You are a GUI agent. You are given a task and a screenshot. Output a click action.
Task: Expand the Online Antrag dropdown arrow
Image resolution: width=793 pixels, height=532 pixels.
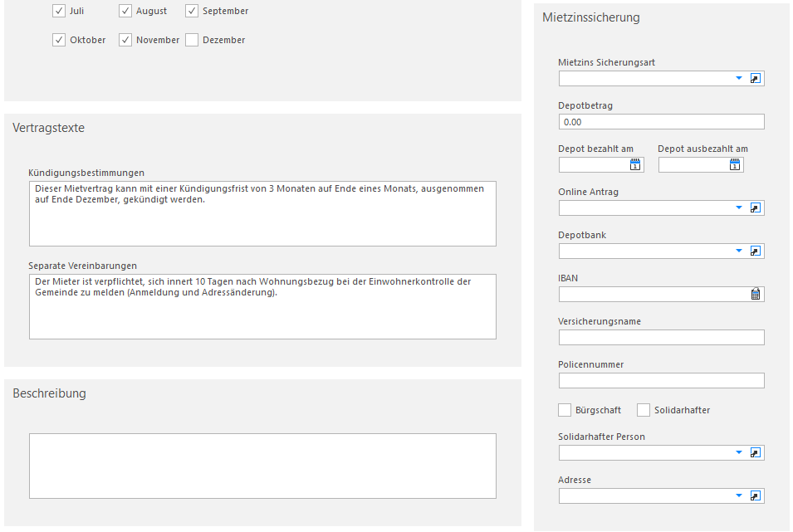739,207
